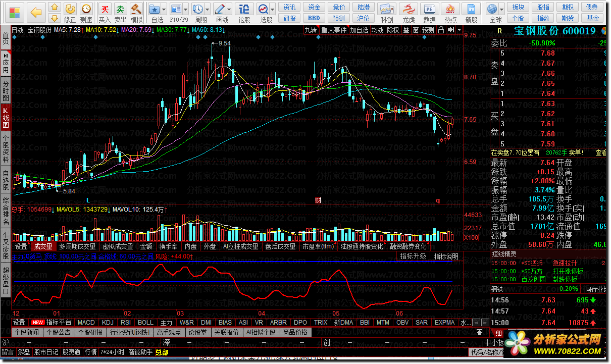Toggle 九转 indicator on chart
Screen dimensions: 611x364
tap(311, 30)
